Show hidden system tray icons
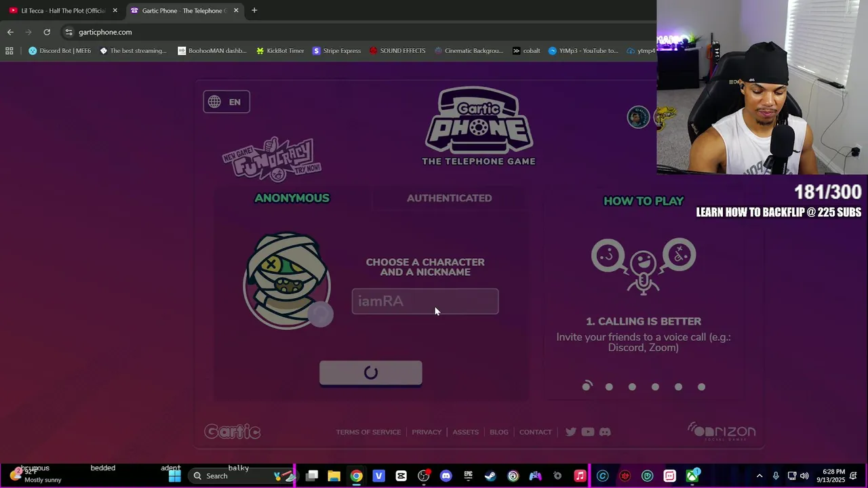868x488 pixels. point(759,476)
